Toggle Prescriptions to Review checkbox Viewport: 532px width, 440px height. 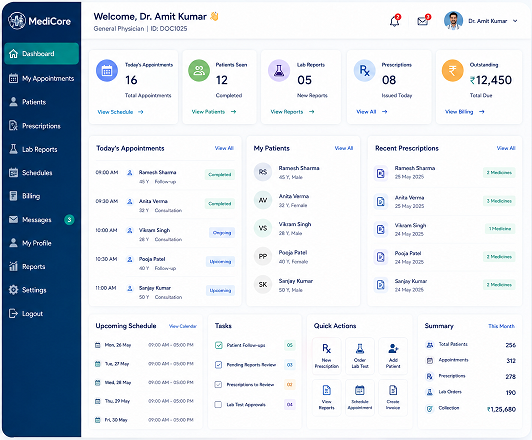(x=218, y=385)
